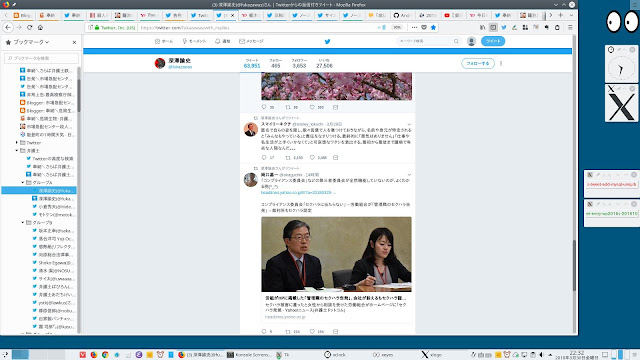
Task: Open the headlines.yahoo.co.jp link in the tweet
Action: pos(298,192)
